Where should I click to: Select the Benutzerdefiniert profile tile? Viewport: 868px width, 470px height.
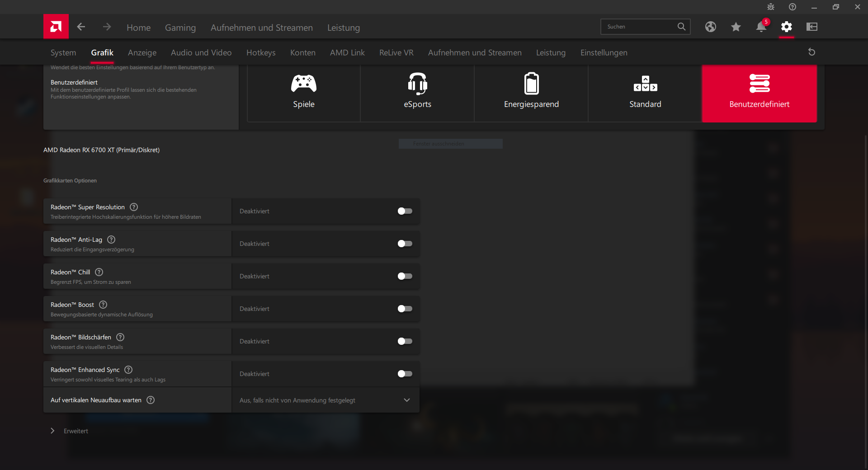(x=759, y=94)
